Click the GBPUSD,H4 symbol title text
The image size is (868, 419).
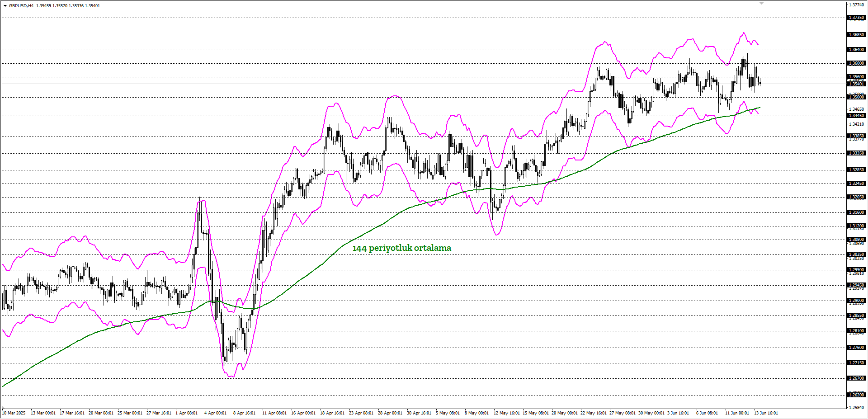click(21, 6)
